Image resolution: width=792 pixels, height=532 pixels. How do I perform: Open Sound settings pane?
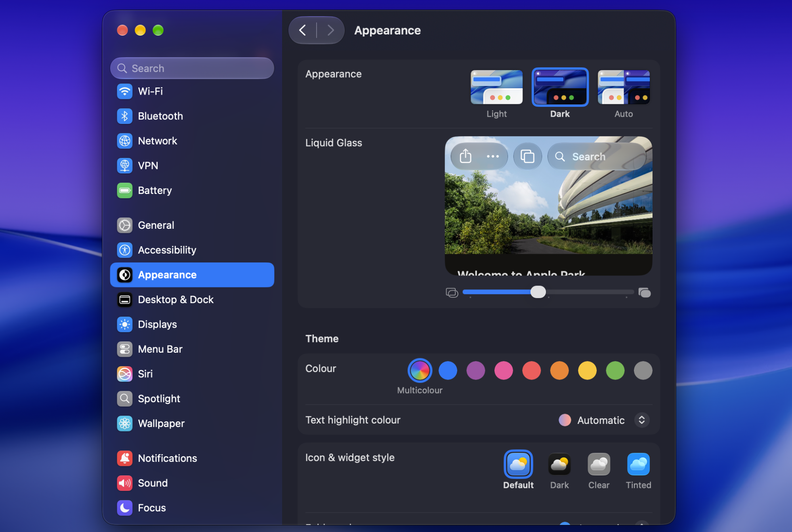pos(192,483)
